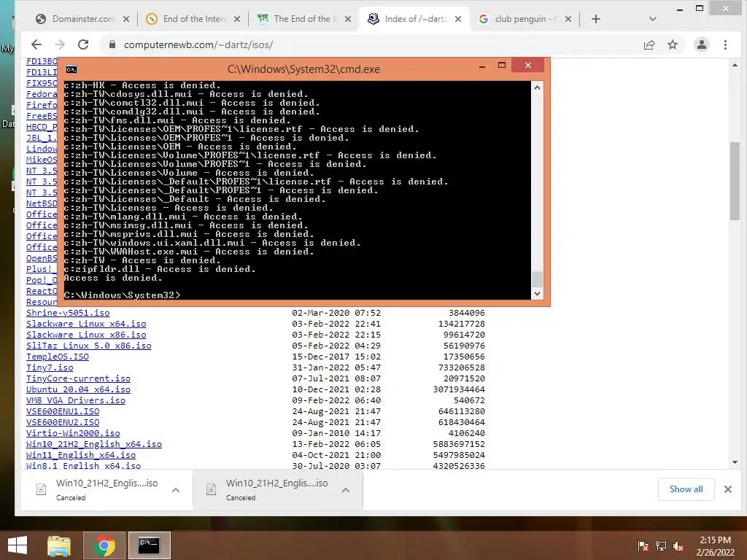This screenshot has height=560, width=747.
Task: Close the Index of /~dartz tab
Action: [458, 19]
